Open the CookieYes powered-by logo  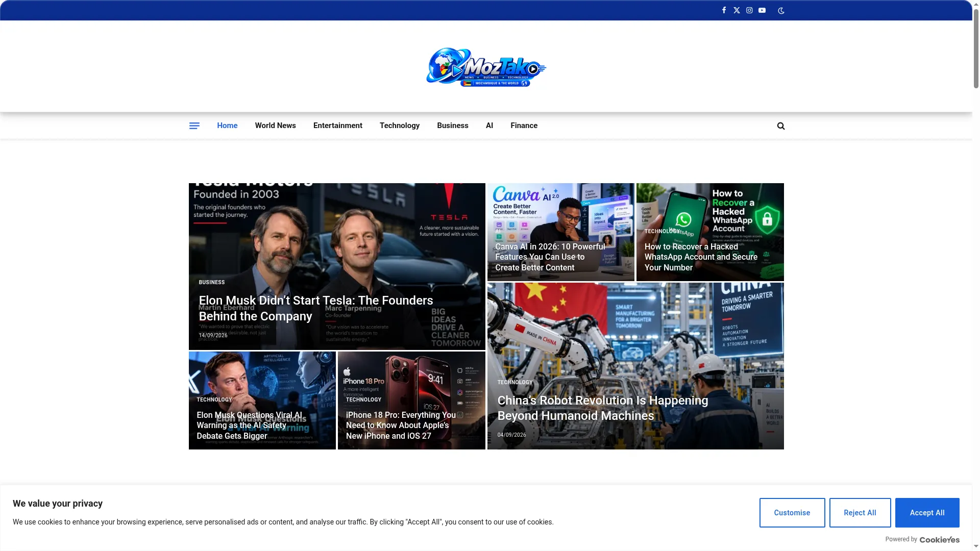coord(939,540)
